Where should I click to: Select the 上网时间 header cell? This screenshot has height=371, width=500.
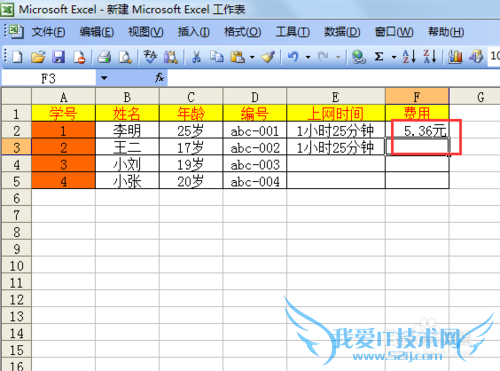(x=336, y=113)
